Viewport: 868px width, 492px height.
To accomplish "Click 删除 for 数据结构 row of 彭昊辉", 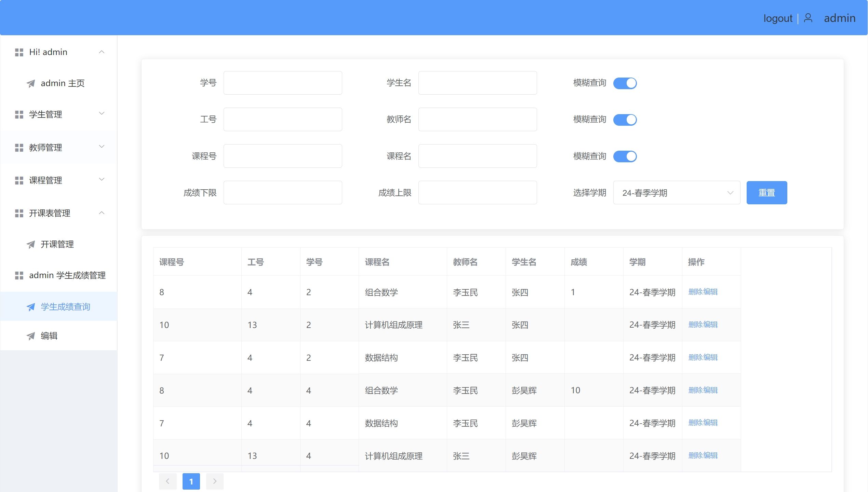I will 695,423.
